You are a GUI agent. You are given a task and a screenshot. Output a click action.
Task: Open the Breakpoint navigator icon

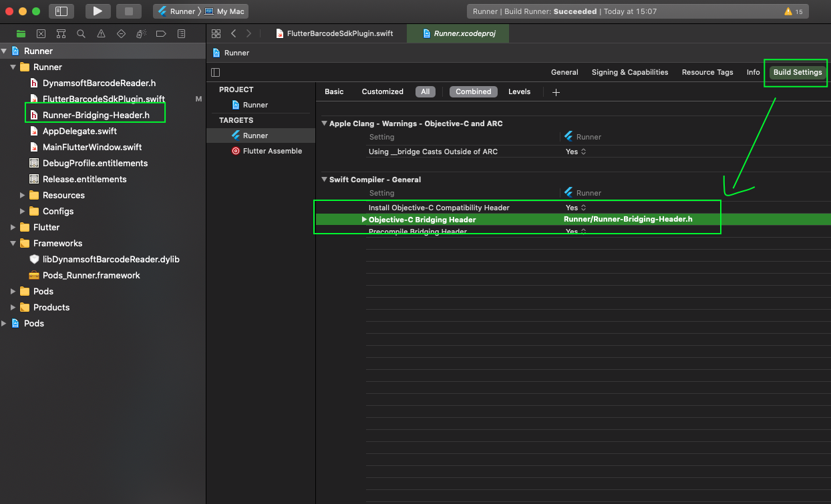point(161,33)
